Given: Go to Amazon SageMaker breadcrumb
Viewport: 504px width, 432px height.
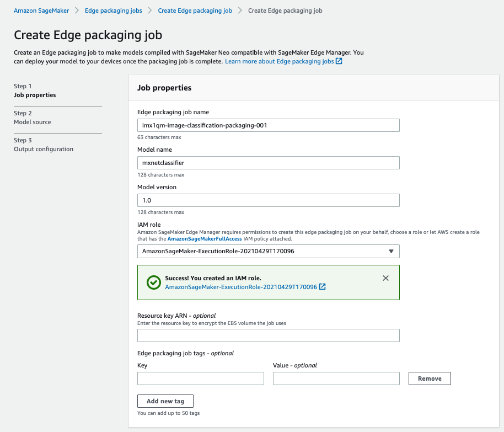Looking at the screenshot, I should click(x=41, y=10).
